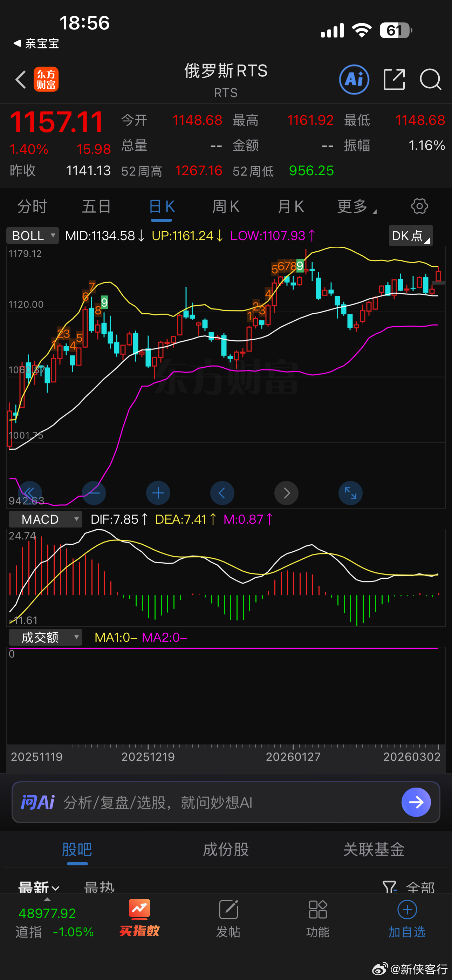Type in the 妙想AI question field
Image resolution: width=452 pixels, height=980 pixels.
[x=226, y=802]
